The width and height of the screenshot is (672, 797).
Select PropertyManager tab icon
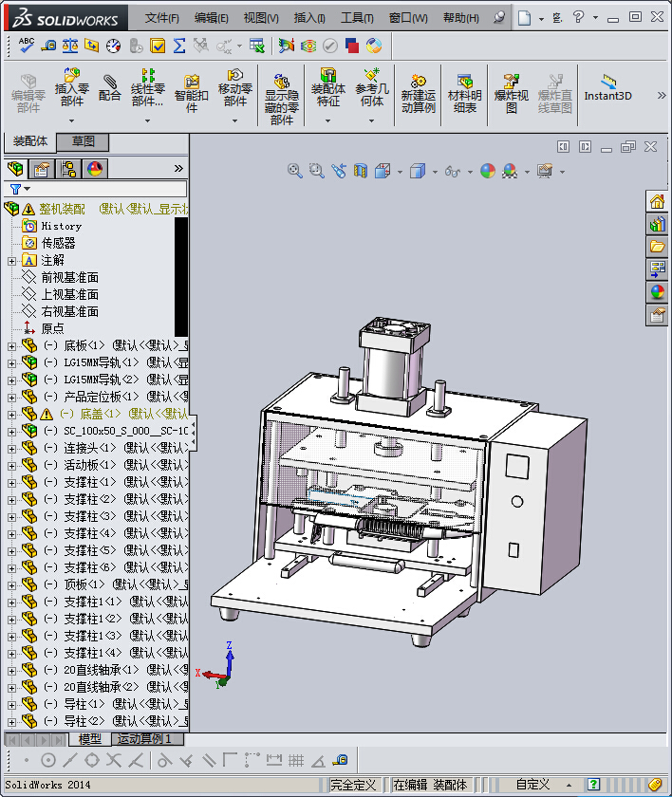click(x=42, y=168)
